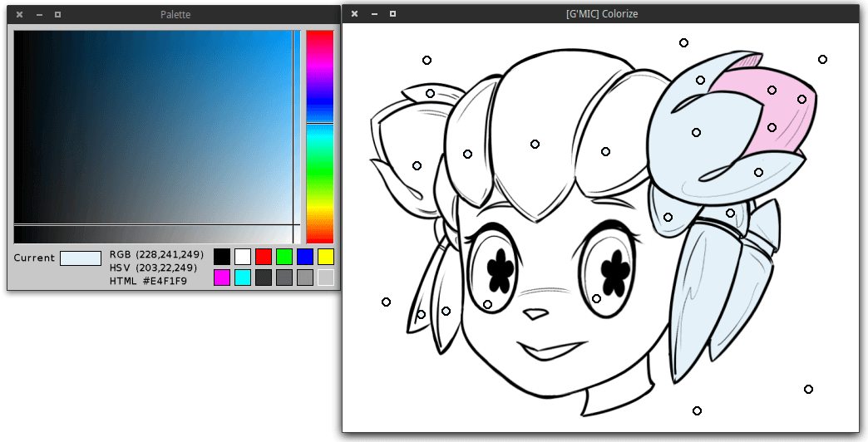Screen dimensions: 868x442
Task: Pick the black color swatch
Action: click(222, 257)
